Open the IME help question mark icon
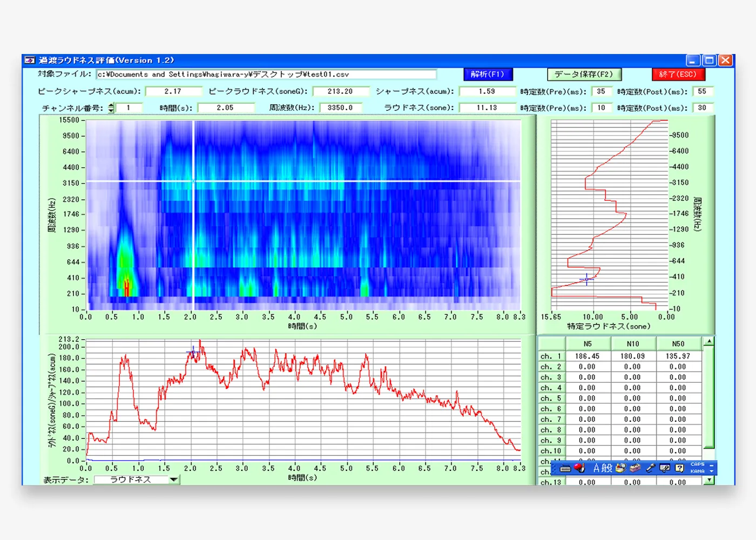This screenshot has width=756, height=540. pos(680,468)
